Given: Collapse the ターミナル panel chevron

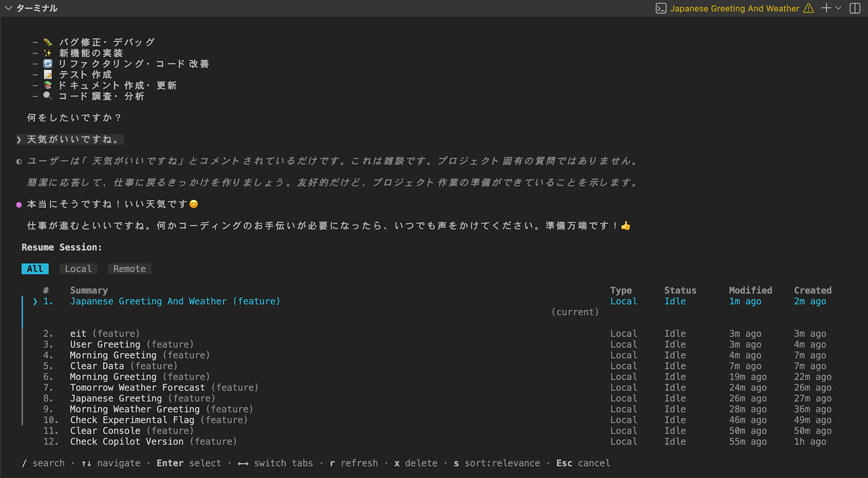Looking at the screenshot, I should click(x=8, y=8).
